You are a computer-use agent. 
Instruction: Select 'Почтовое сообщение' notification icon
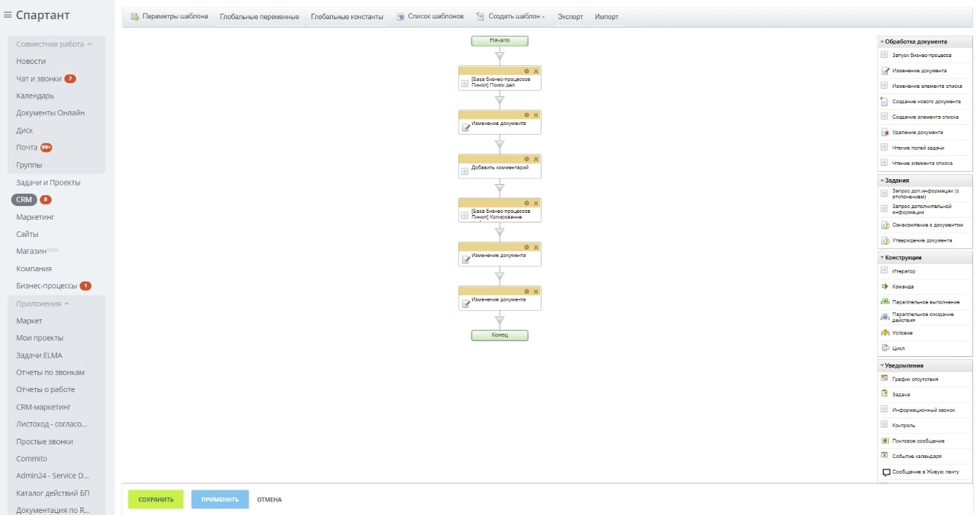(x=885, y=441)
